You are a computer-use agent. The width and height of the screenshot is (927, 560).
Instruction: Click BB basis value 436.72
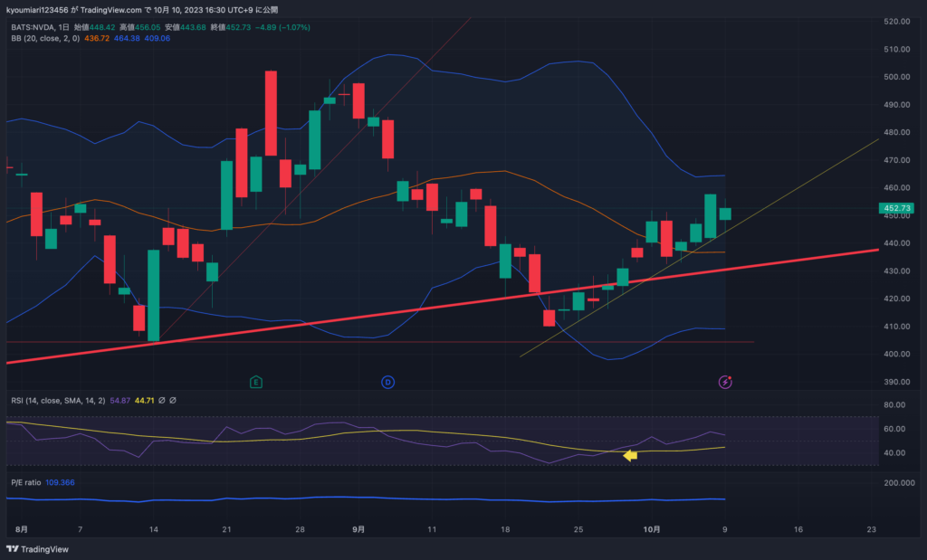(97, 38)
